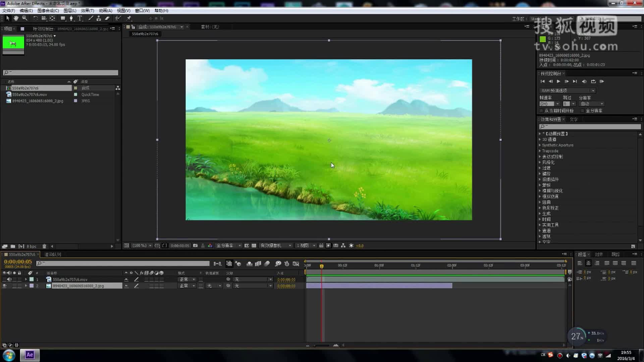
Task: Show video for 550a9b2e707c6.mov layer
Action: coord(4,279)
